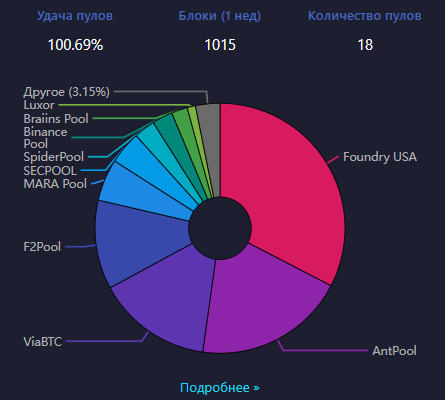Click the Luxor chart label
The image size is (445, 400).
coord(39,105)
